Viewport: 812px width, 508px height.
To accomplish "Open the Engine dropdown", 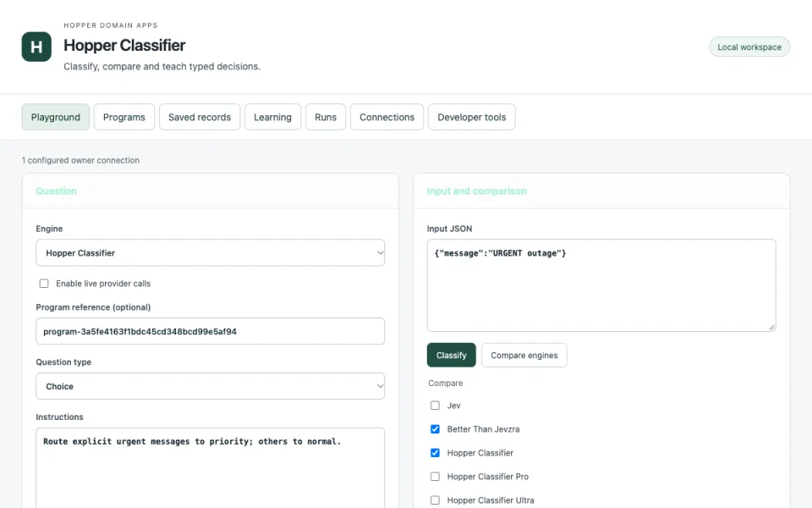I will tap(211, 253).
